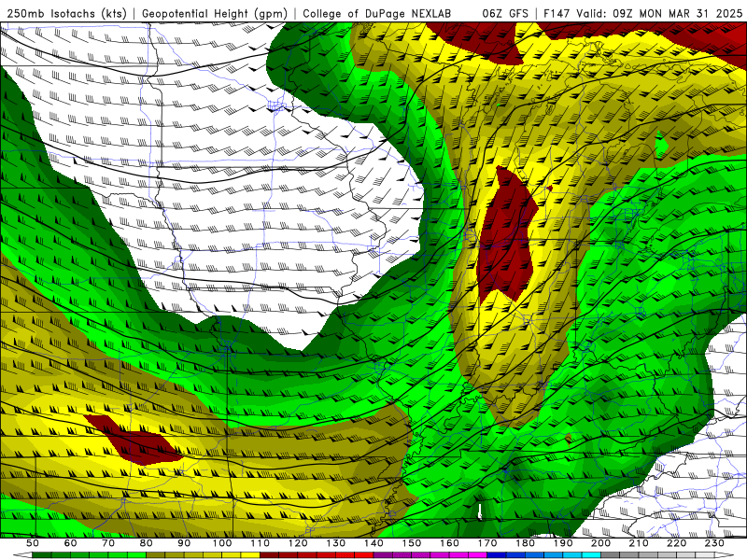Click the "06Z GFS" model run label
The width and height of the screenshot is (747, 560).
505,14
